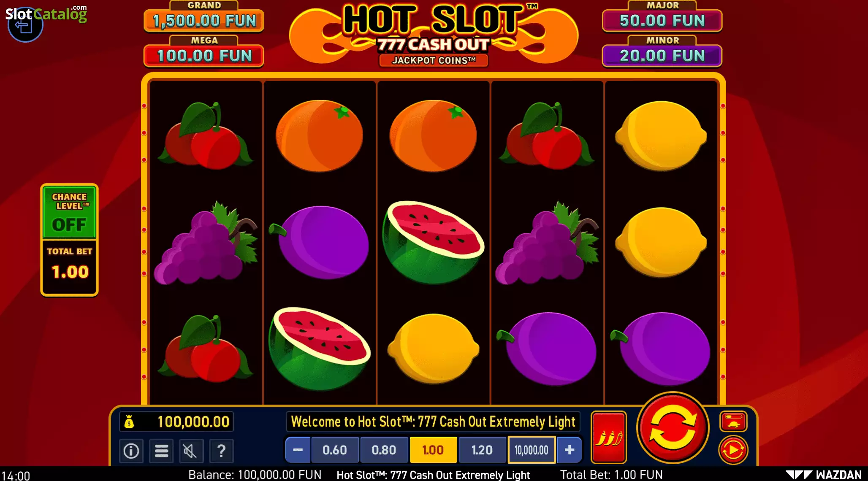Select the 0.80 bet value
This screenshot has width=868, height=481.
[x=384, y=450]
